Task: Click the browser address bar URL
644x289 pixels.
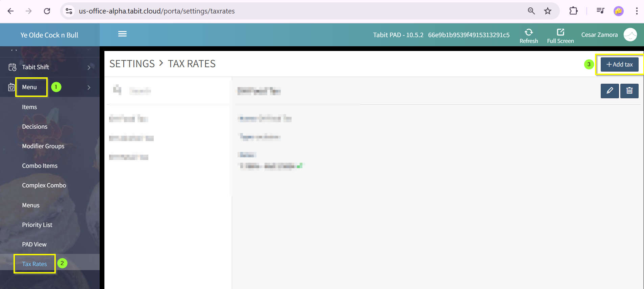Action: (x=157, y=11)
